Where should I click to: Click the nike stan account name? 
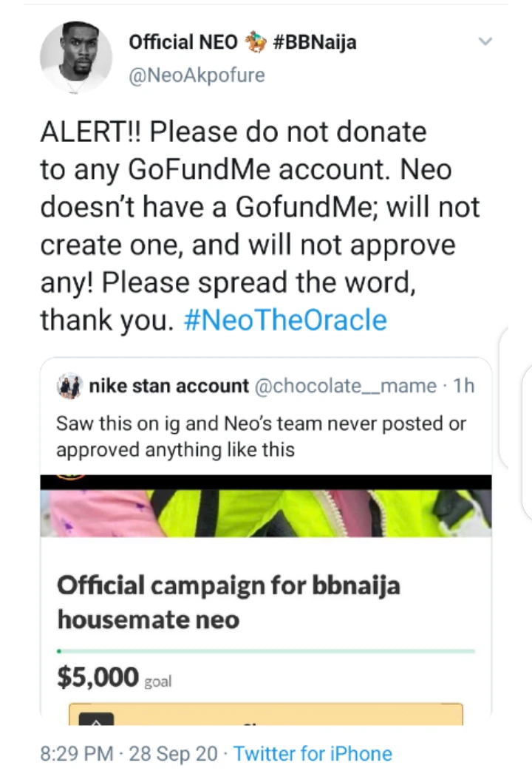click(x=168, y=386)
